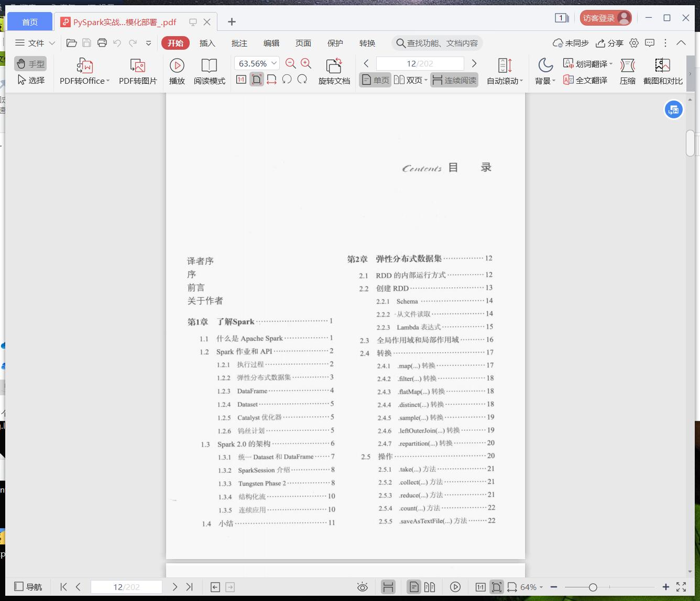This screenshot has height=601, width=700.
Task: Click the 分享 share button
Action: pos(610,43)
